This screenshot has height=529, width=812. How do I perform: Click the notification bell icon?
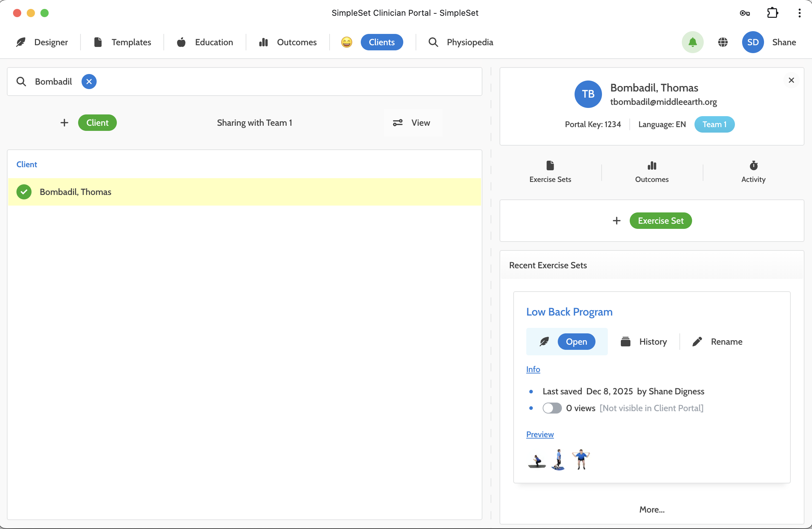click(x=692, y=42)
